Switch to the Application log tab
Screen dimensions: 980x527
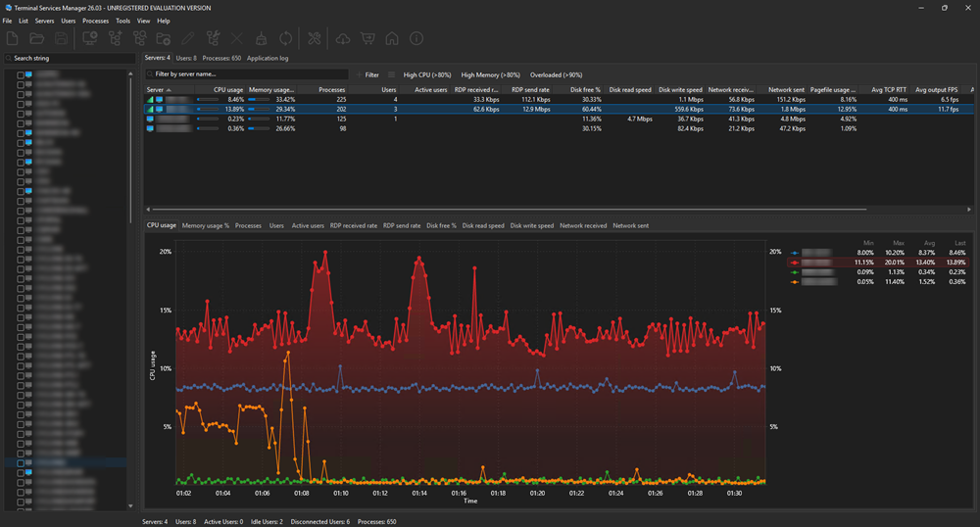coord(268,58)
